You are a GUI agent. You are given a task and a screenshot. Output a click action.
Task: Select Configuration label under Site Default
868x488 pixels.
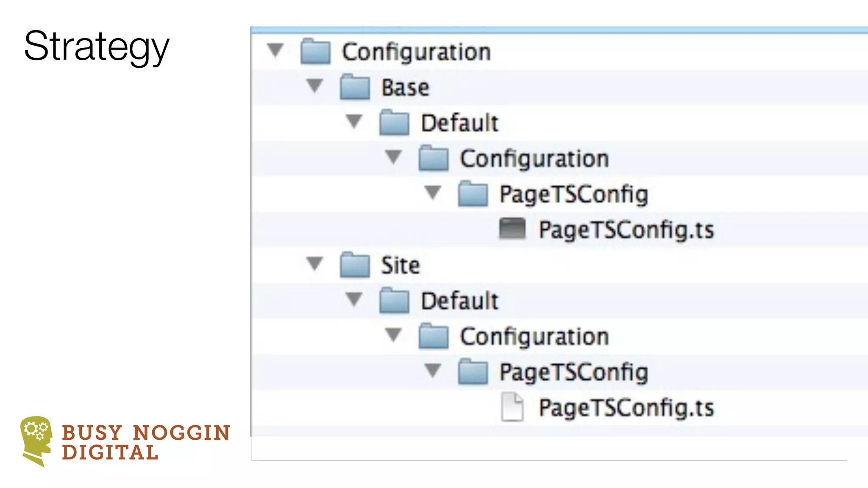(534, 337)
